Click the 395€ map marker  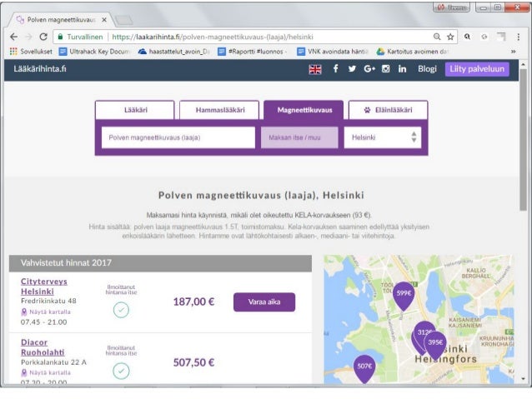[x=435, y=345]
